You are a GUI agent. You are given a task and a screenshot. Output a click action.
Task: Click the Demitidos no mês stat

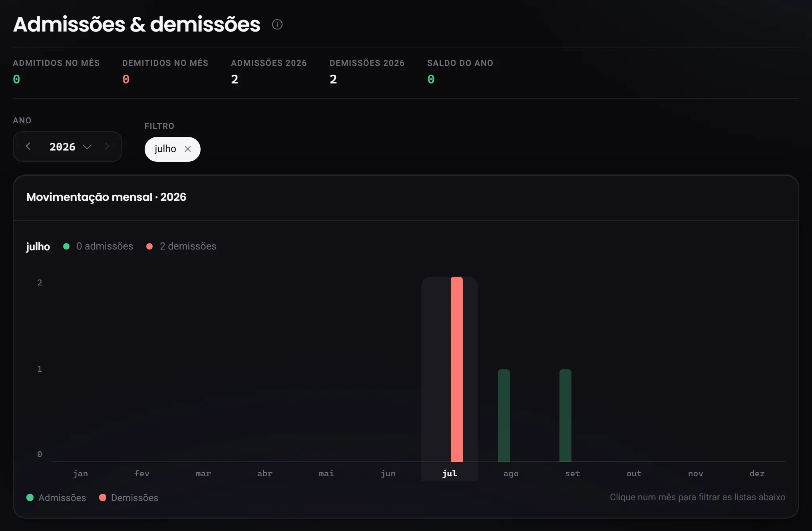pos(165,72)
